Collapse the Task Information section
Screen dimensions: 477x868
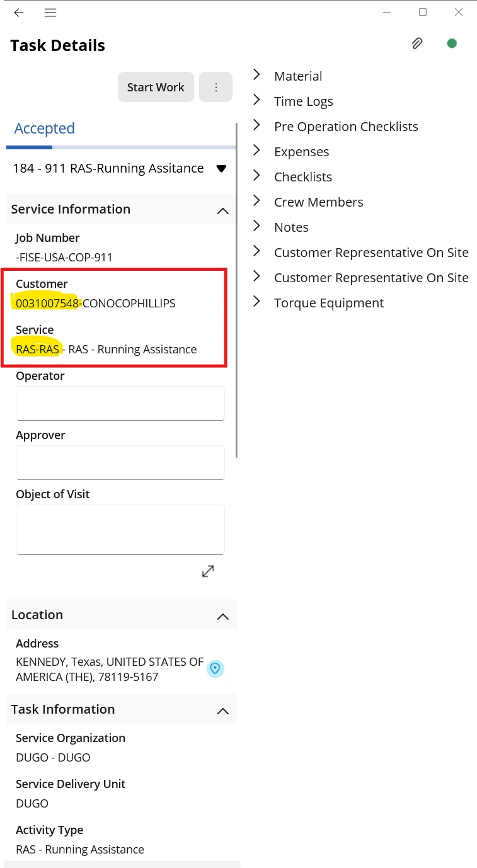point(222,711)
